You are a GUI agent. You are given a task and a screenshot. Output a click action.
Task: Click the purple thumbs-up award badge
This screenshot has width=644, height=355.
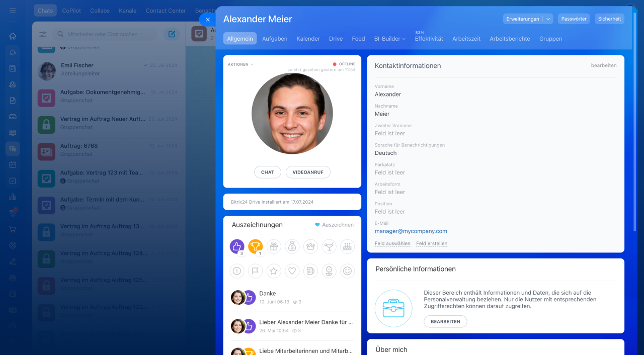(x=237, y=246)
